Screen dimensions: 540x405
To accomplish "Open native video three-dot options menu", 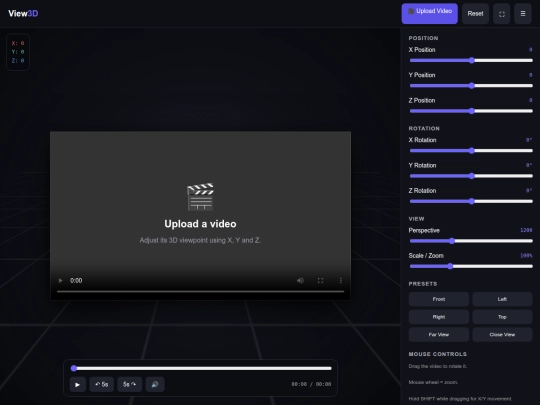I will point(341,280).
